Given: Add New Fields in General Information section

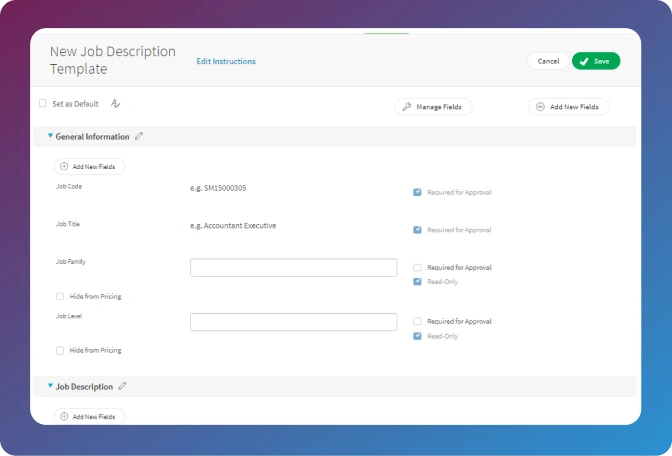Looking at the screenshot, I should click(89, 167).
